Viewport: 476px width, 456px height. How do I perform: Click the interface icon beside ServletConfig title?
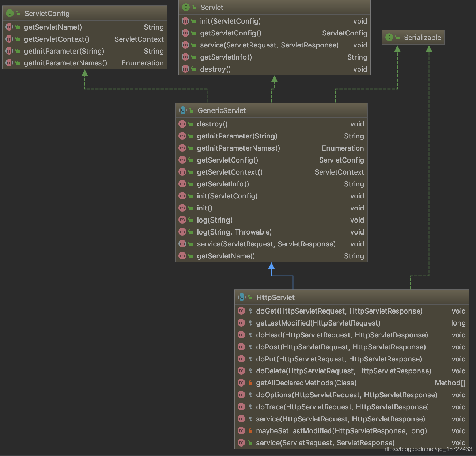pos(10,14)
